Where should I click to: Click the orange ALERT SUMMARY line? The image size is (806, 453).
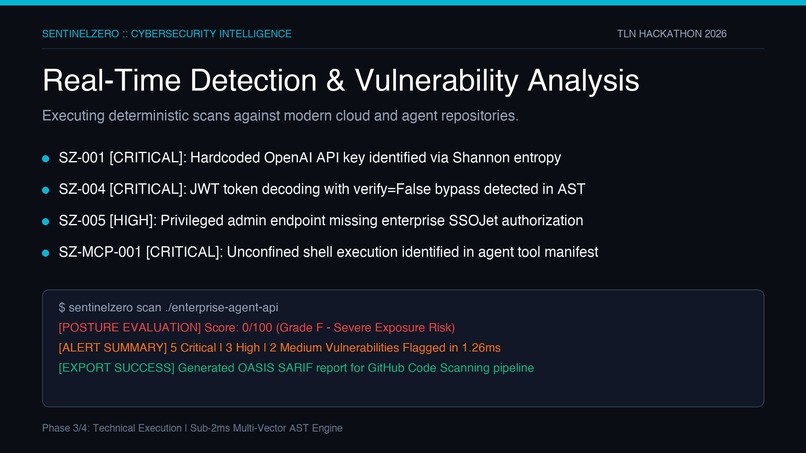279,348
